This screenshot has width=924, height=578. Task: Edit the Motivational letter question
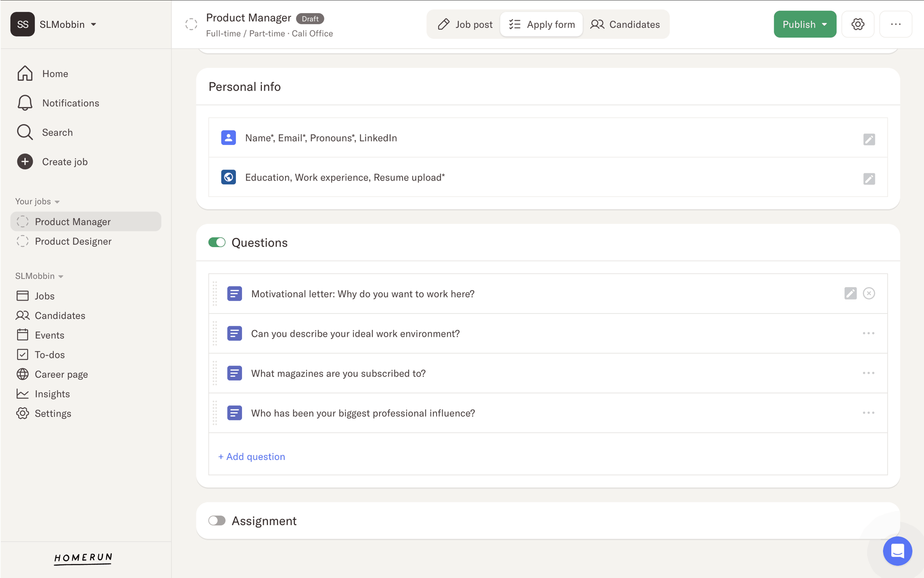(850, 293)
